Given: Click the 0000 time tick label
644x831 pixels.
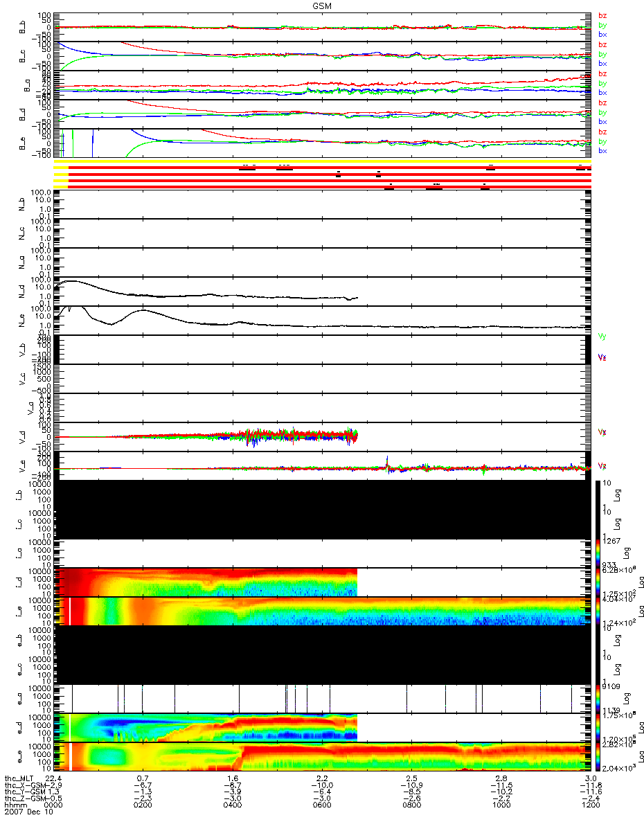Looking at the screenshot, I should click(54, 806).
